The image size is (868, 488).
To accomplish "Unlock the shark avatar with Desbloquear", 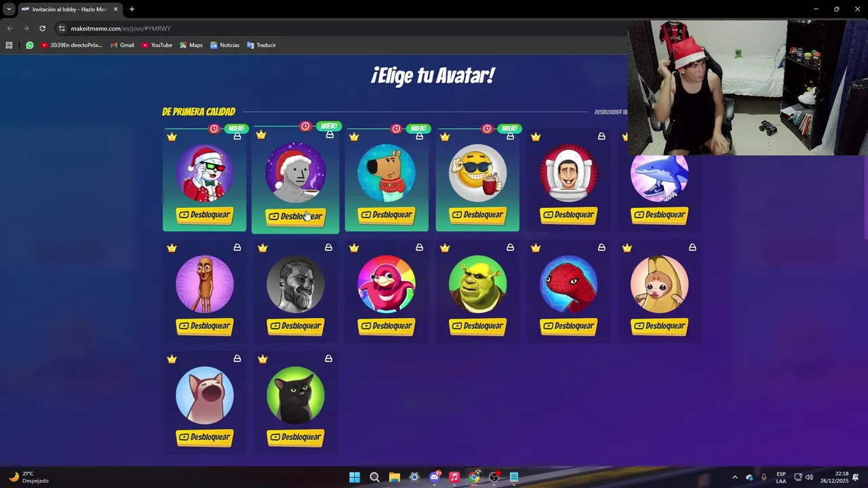I will (659, 215).
